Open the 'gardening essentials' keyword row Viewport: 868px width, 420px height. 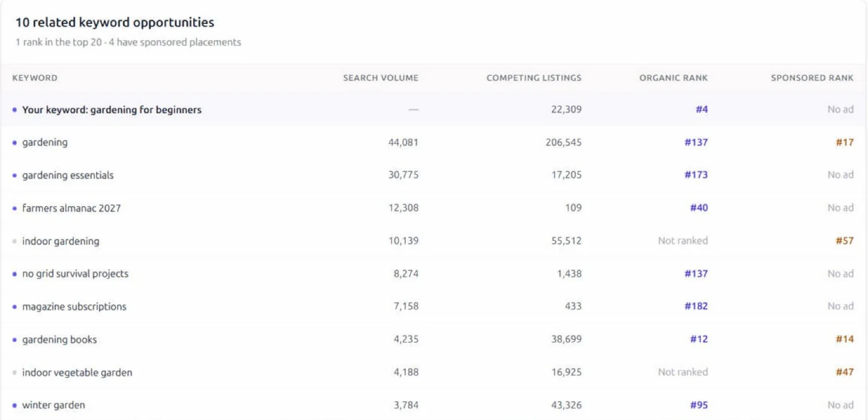[434, 176]
